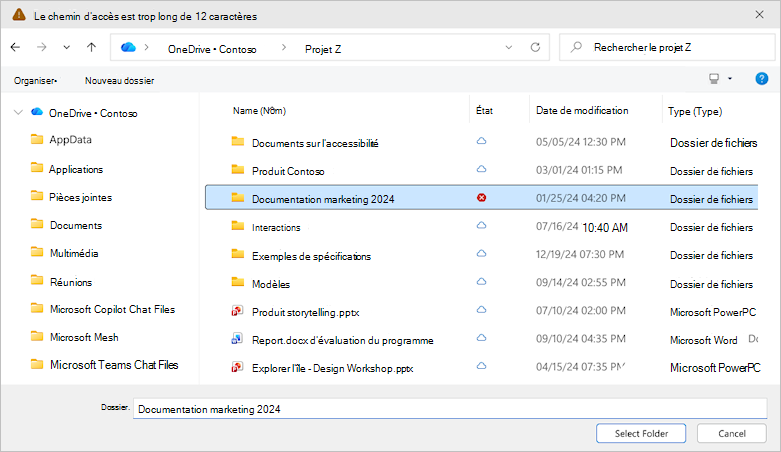Open Applications folder in sidebar

point(76,169)
